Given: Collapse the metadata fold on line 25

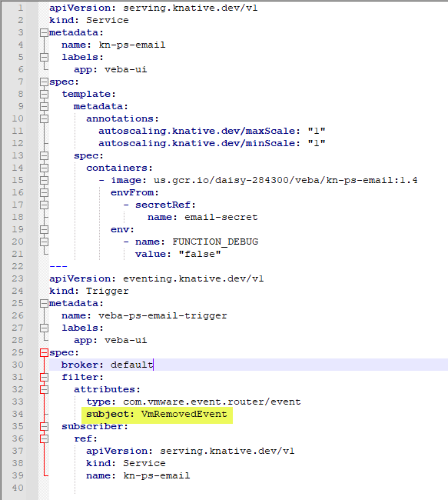Looking at the screenshot, I should coord(45,303).
